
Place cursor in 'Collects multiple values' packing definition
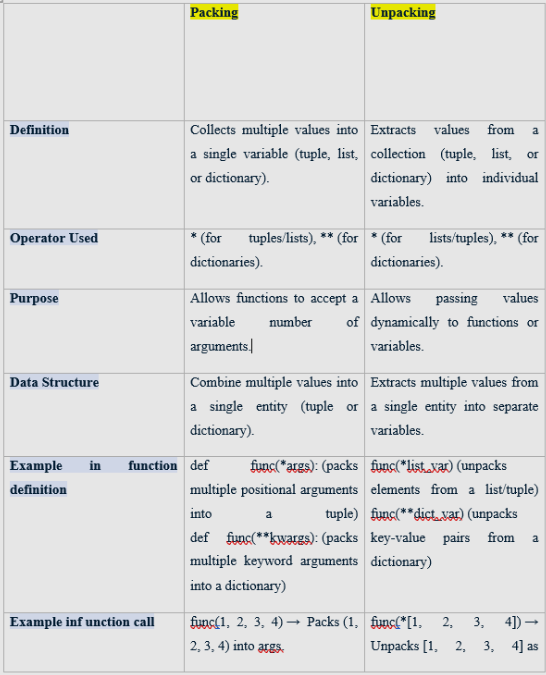click(274, 154)
